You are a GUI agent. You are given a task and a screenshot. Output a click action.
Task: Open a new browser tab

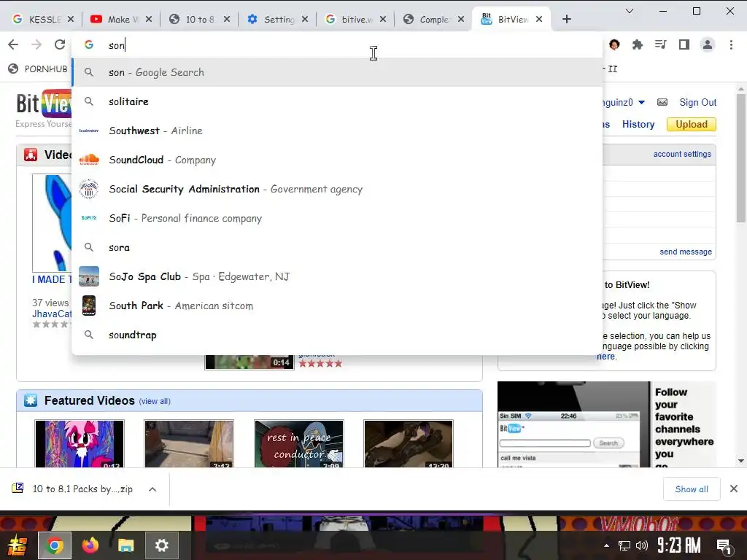[x=566, y=19]
